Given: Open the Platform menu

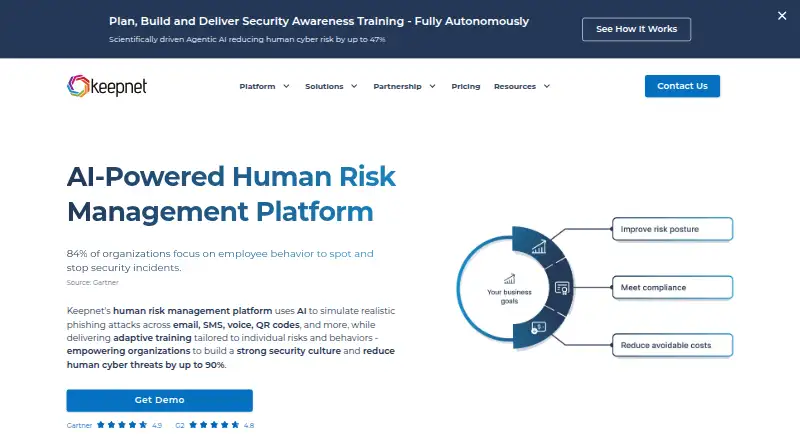Looking at the screenshot, I should (257, 86).
